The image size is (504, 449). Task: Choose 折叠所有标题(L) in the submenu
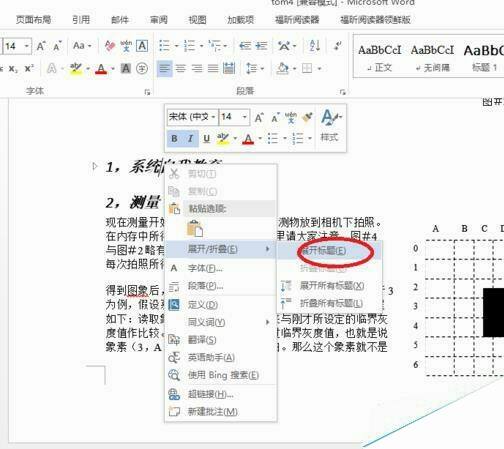click(x=329, y=303)
